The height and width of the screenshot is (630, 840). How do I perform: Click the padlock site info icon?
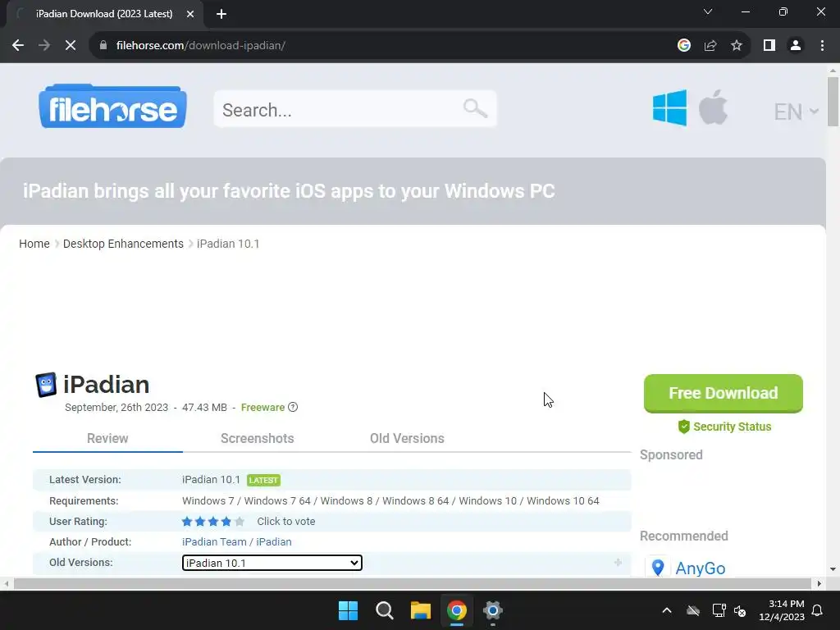coord(103,46)
